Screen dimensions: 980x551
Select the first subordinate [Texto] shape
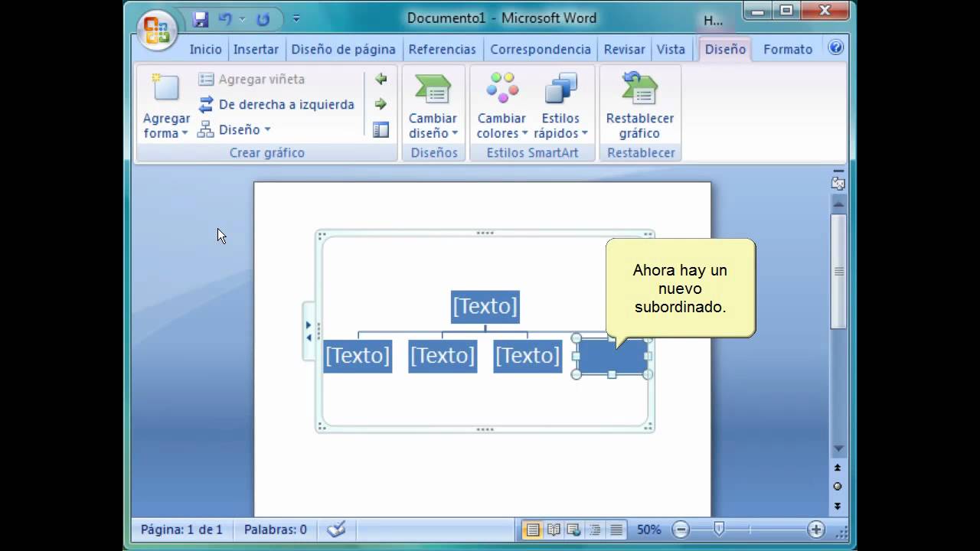click(358, 356)
